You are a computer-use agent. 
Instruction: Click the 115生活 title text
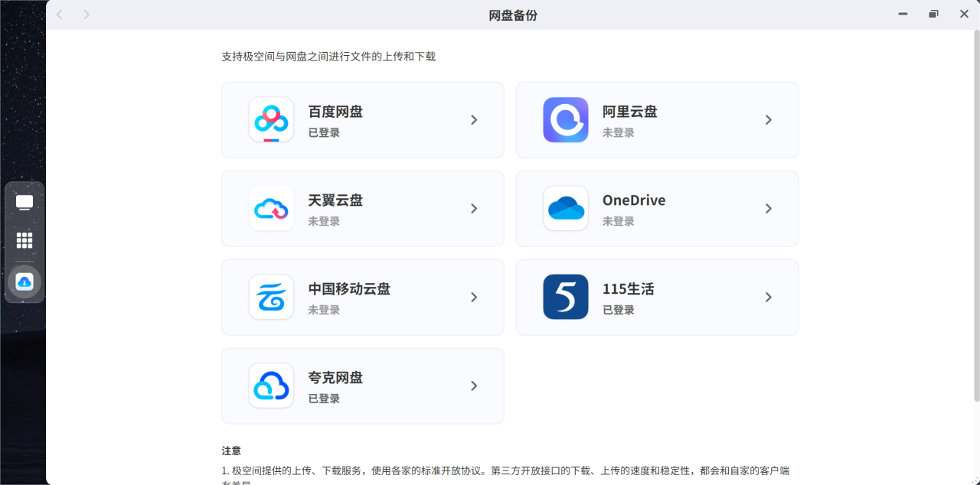[629, 289]
